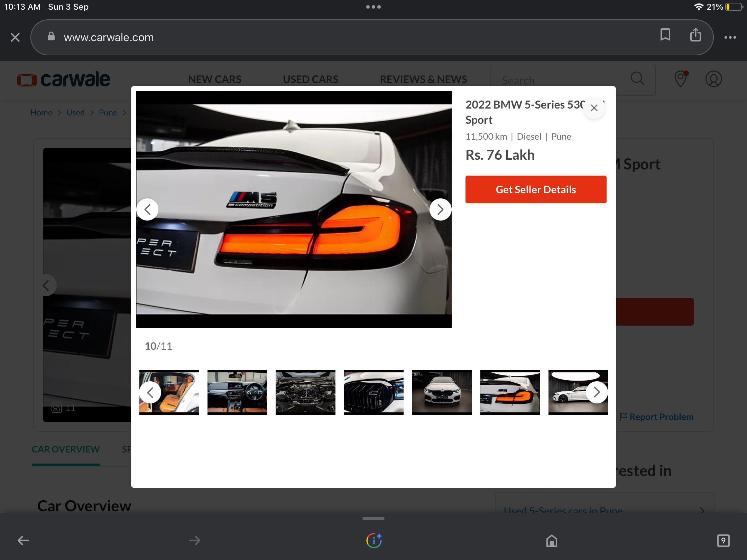The height and width of the screenshot is (560, 747).
Task: Pull the bottom sheet drag handle
Action: coord(373,519)
